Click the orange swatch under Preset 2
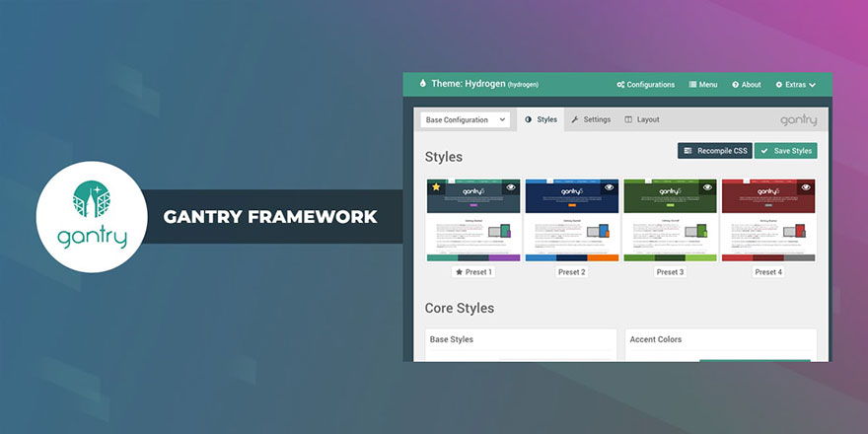868x434 pixels. (603, 257)
